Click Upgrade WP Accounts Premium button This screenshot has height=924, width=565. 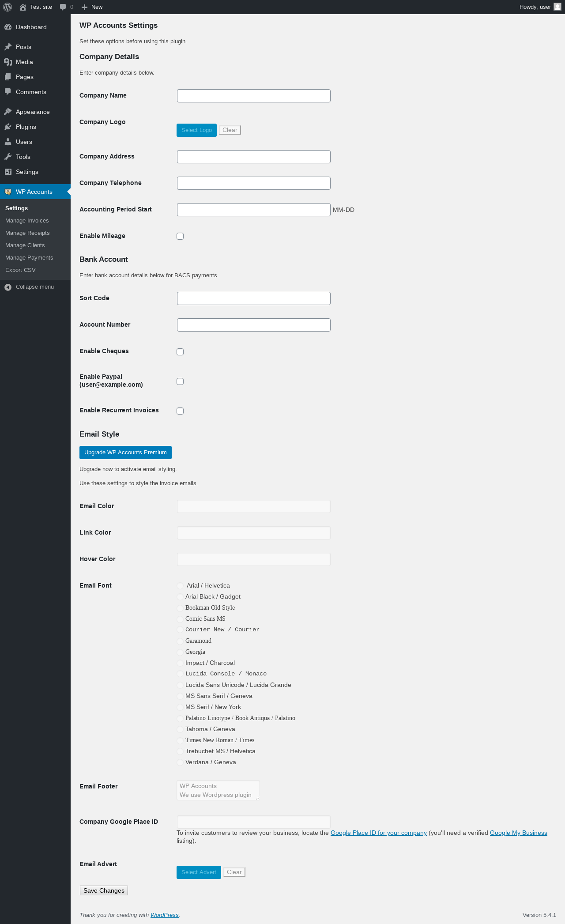point(125,453)
